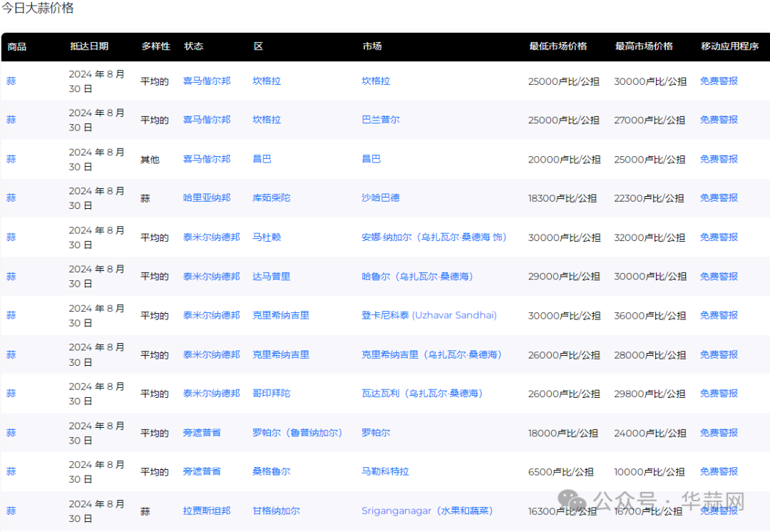This screenshot has width=770, height=532.
Task: Open the 哈鲁尔 market link
Action: [x=417, y=277]
